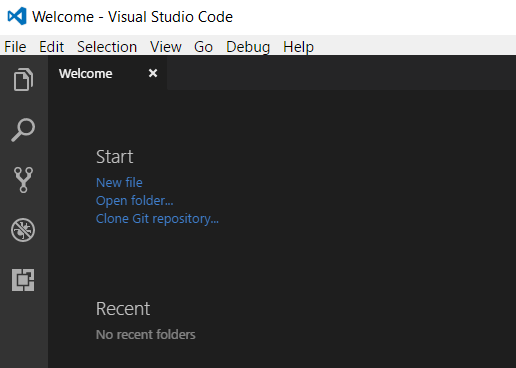This screenshot has height=368, width=516.
Task: Open the Edit menu
Action: 51,47
